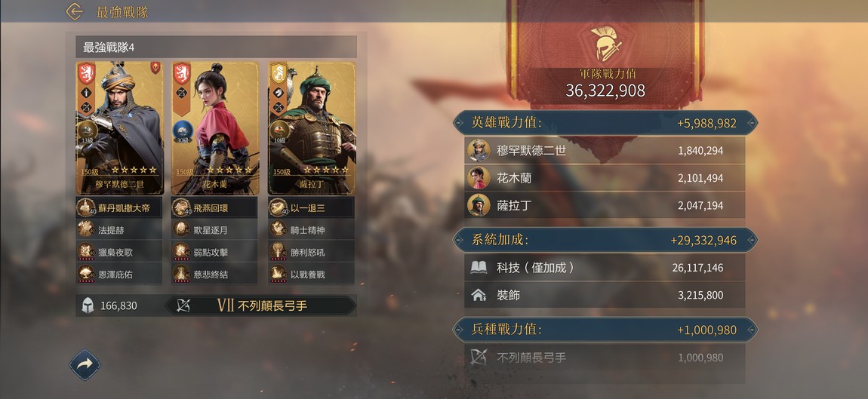Viewport: 868px width, 399px height.
Task: Tap 花木蘭 avatar in power list
Action: point(479,178)
